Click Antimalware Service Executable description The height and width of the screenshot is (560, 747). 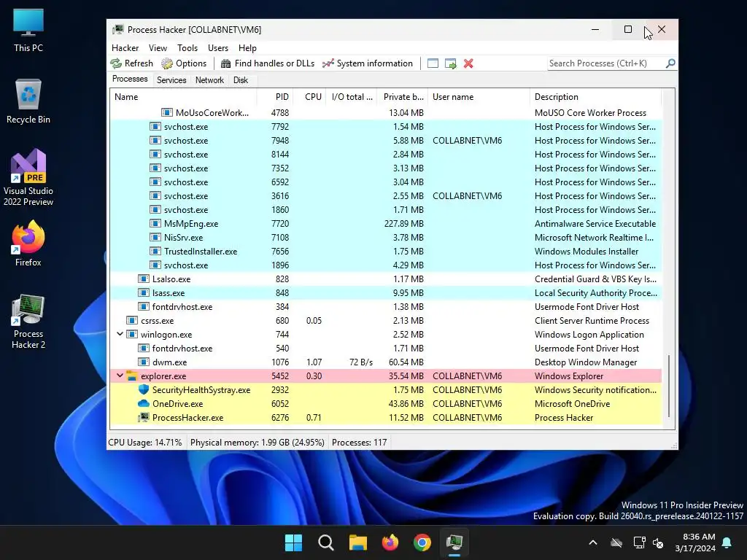point(595,223)
